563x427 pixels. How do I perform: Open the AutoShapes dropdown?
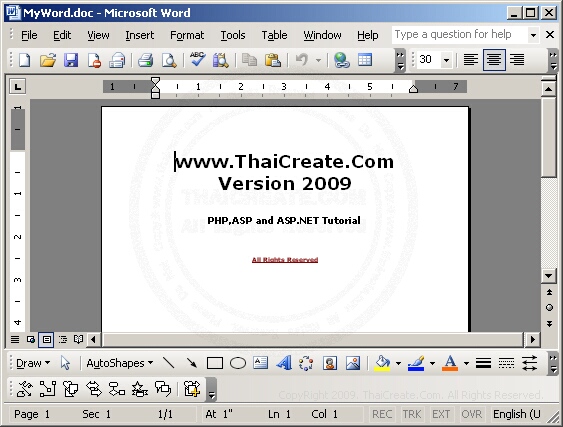tap(120, 363)
